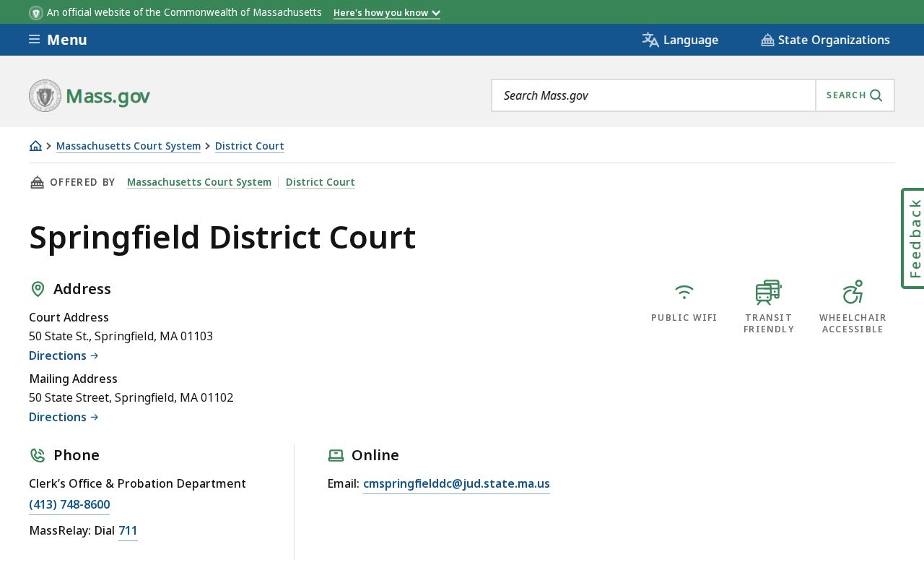The width and height of the screenshot is (924, 578).
Task: Click the Offered By building icon
Action: pyautogui.click(x=37, y=182)
